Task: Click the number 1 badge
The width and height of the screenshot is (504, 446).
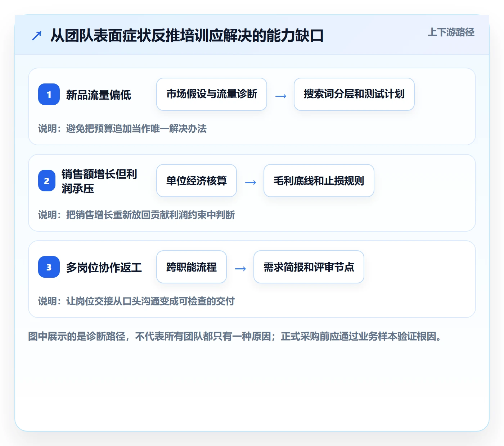Action: tap(49, 94)
